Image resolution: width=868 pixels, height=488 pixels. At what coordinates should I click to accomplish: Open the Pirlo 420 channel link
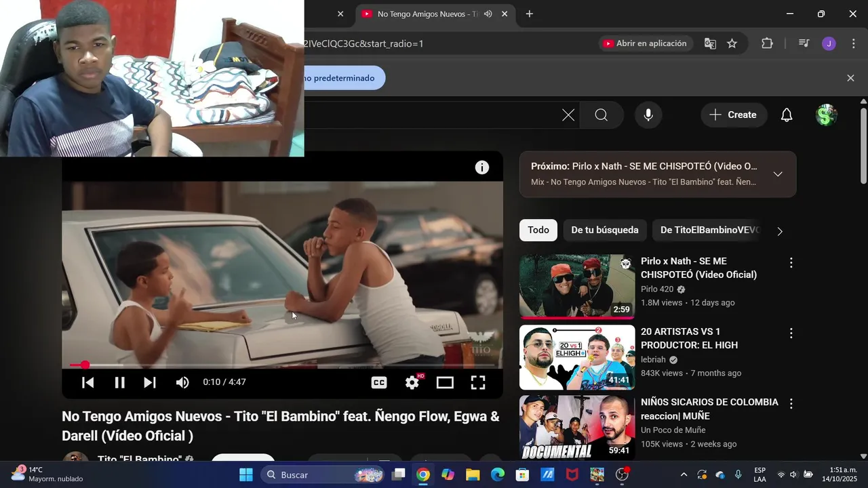coord(657,289)
